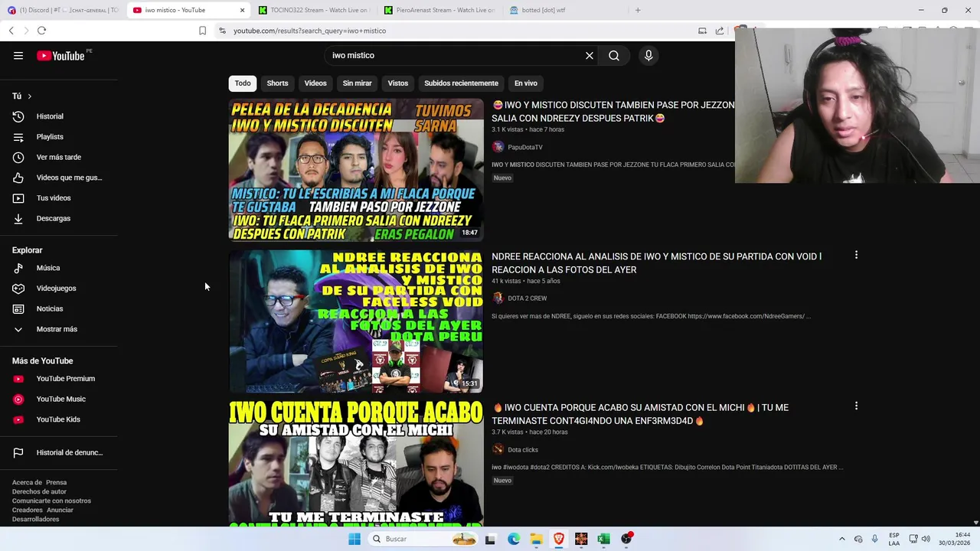
Task: Open IWO Y MISTICO DISCUTEN video title
Action: coord(612,112)
